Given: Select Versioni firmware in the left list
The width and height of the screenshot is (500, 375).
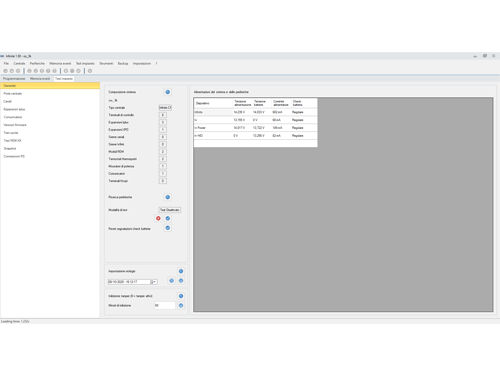Looking at the screenshot, I should point(50,125).
